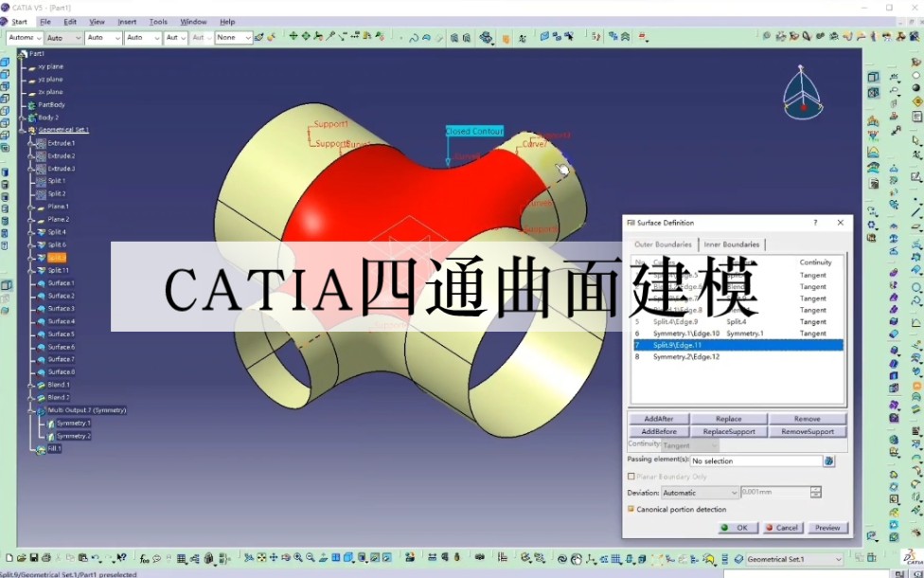Click the Multi-View window icon
Image resolution: width=924 pixels, height=578 pixels.
tap(335, 558)
